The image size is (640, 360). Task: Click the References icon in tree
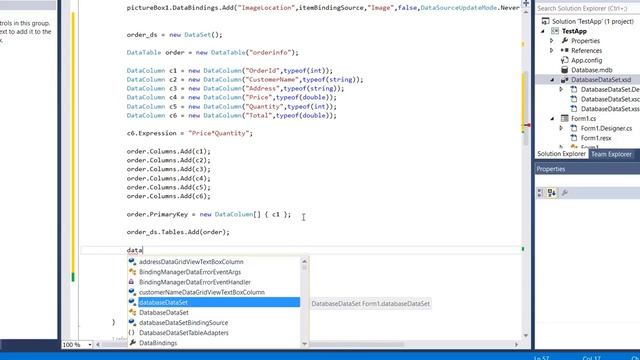coord(564,50)
